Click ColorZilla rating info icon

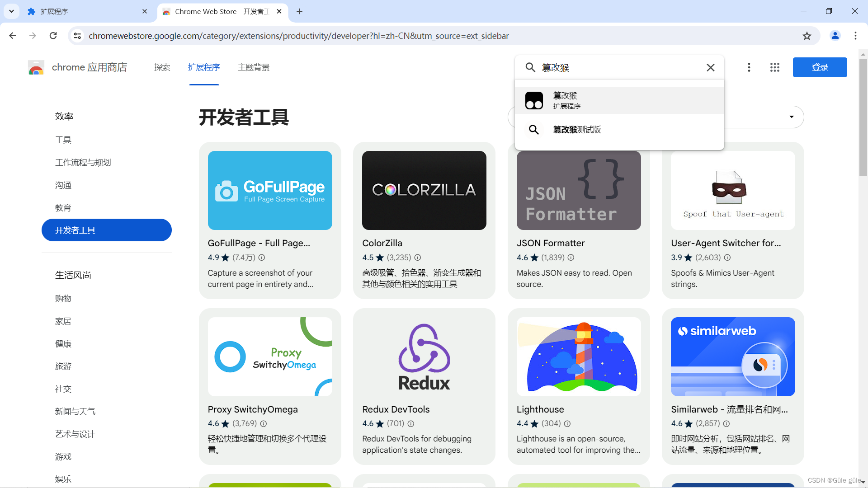[418, 258]
